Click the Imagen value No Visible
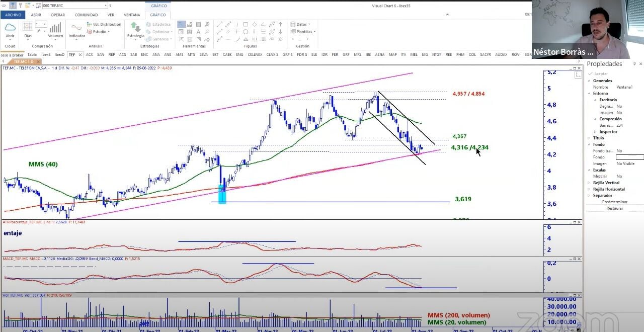644x332 pixels. [x=625, y=163]
